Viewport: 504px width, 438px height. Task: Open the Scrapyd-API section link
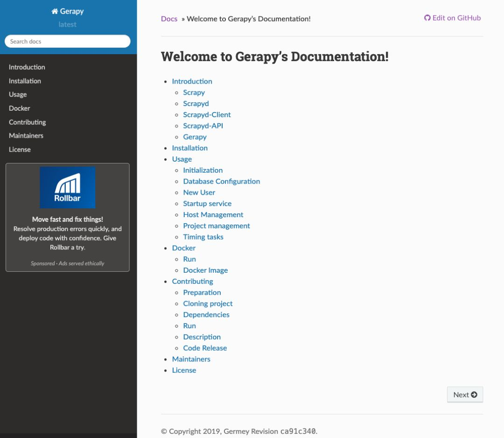pos(203,126)
